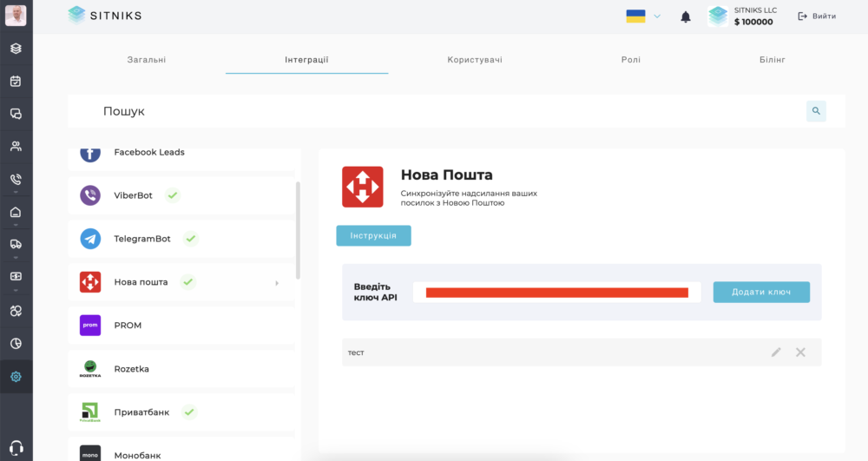Open the phone calls sidebar icon
Screen dimensions: 868x461
click(16, 180)
